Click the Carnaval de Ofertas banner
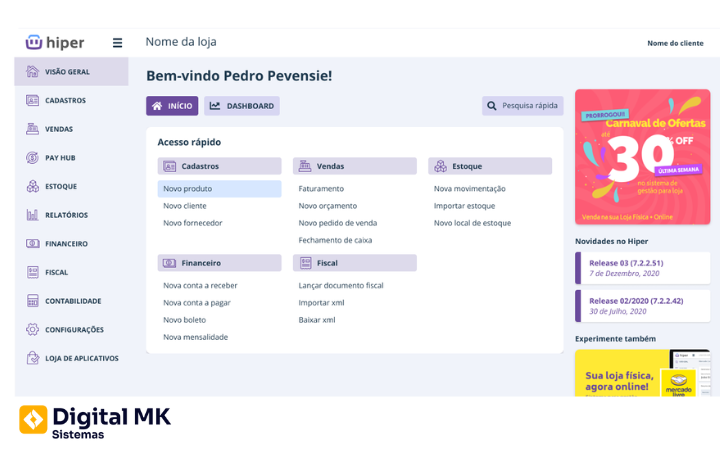720x450 pixels. point(642,157)
